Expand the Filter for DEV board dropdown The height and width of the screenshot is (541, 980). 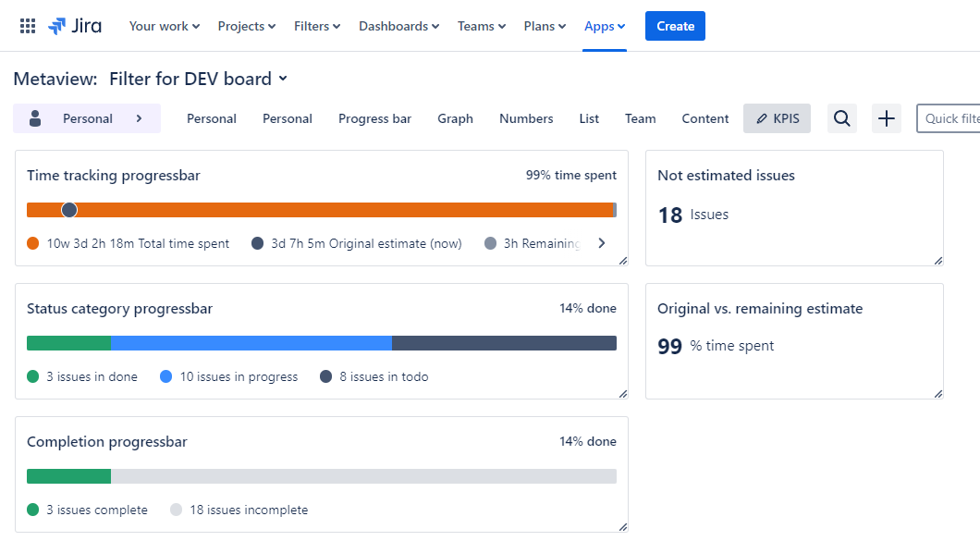click(x=283, y=79)
